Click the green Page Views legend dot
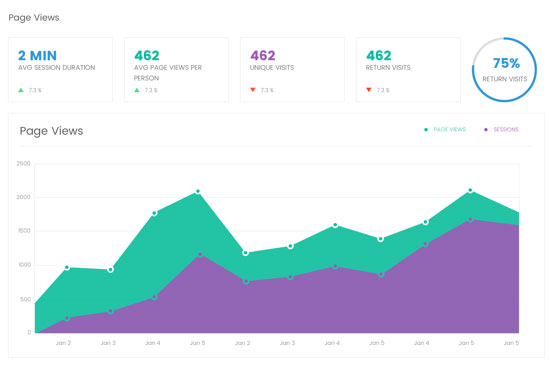The image size is (550, 365). click(426, 130)
